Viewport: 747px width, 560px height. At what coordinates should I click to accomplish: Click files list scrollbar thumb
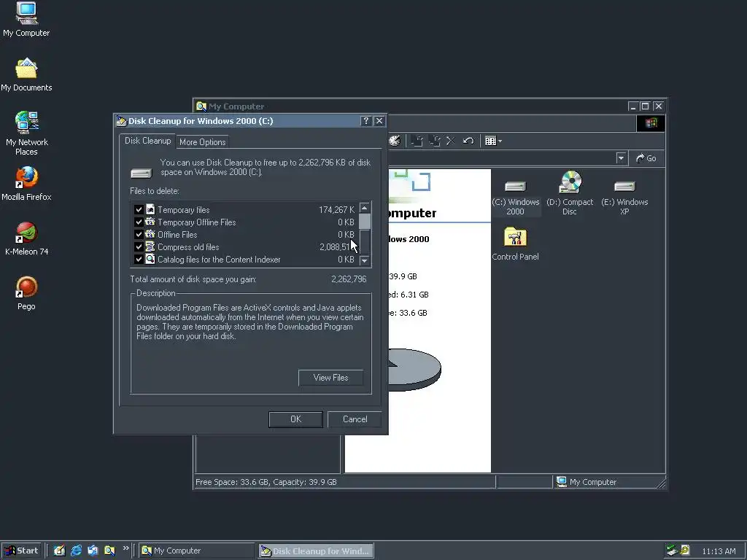point(365,222)
